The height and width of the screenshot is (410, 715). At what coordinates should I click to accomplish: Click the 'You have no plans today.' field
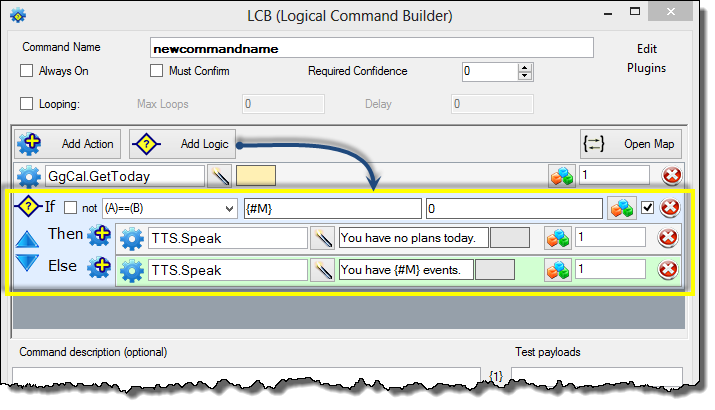[414, 238]
